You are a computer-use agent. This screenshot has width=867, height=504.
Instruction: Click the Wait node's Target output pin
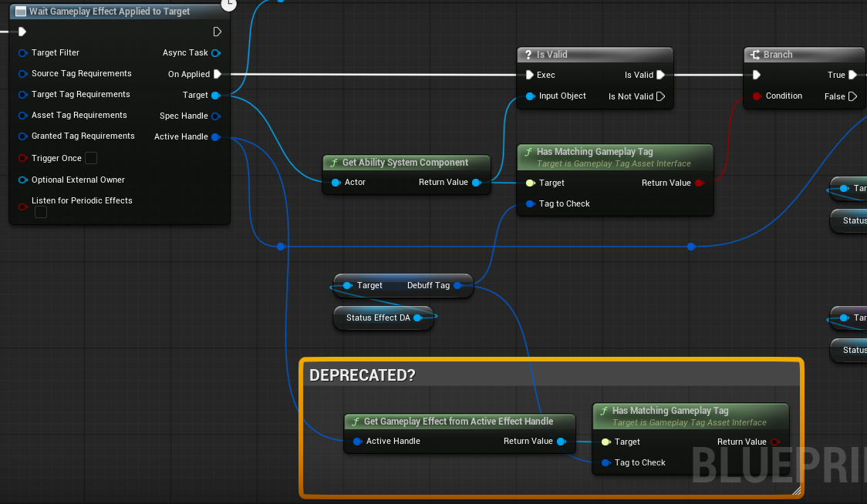216,96
